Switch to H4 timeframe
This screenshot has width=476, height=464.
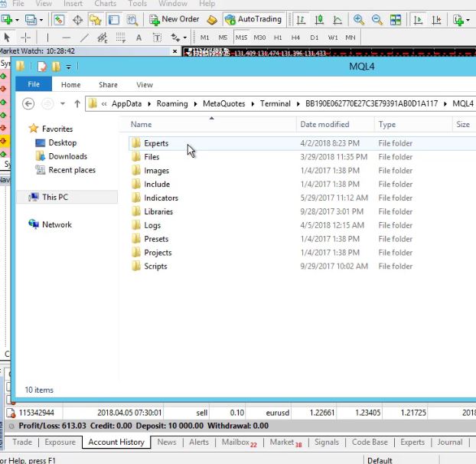click(x=295, y=38)
